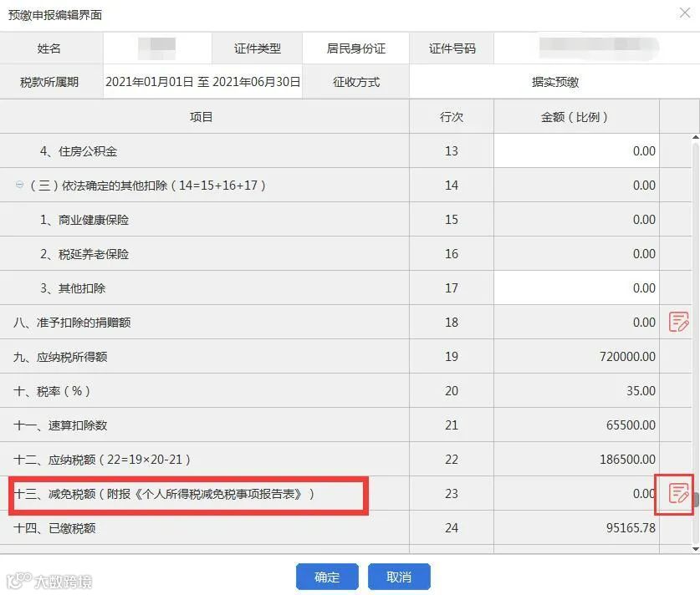Click scrollbar up arrow of the table
700x595 pixels.
point(696,137)
